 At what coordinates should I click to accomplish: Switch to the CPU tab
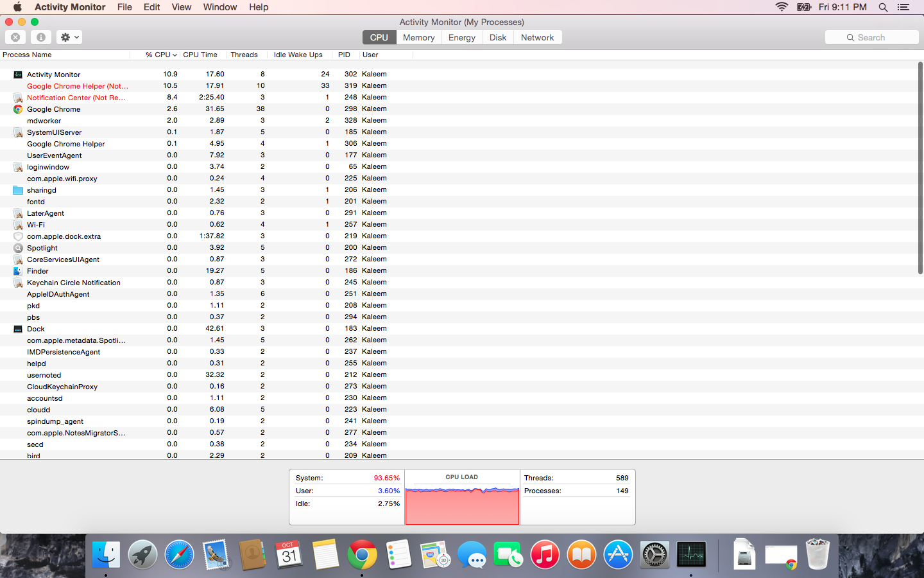[x=379, y=37]
